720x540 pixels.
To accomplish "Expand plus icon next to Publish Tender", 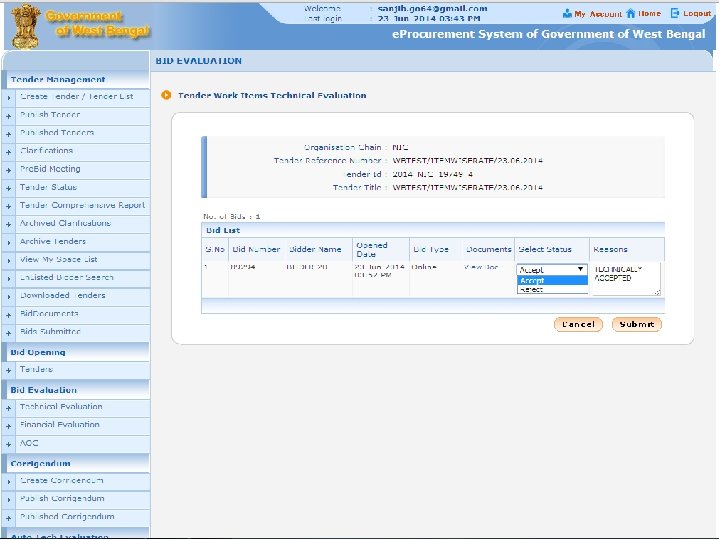I will pos(8,116).
